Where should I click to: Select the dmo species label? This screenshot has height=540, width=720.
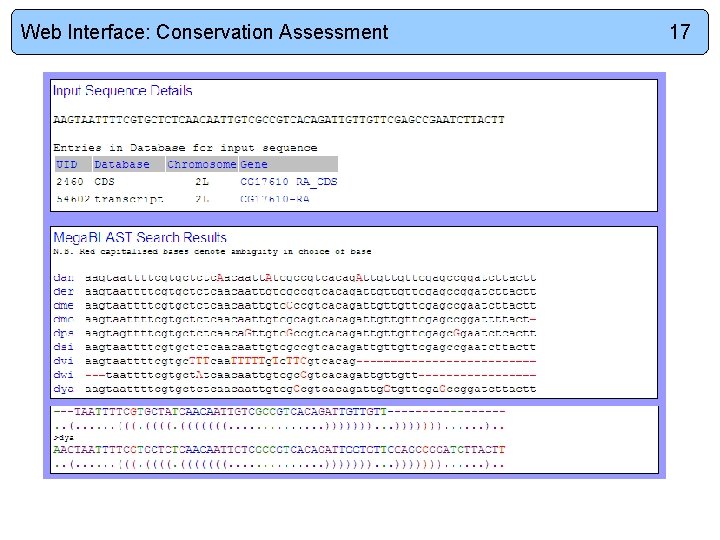pos(63,319)
